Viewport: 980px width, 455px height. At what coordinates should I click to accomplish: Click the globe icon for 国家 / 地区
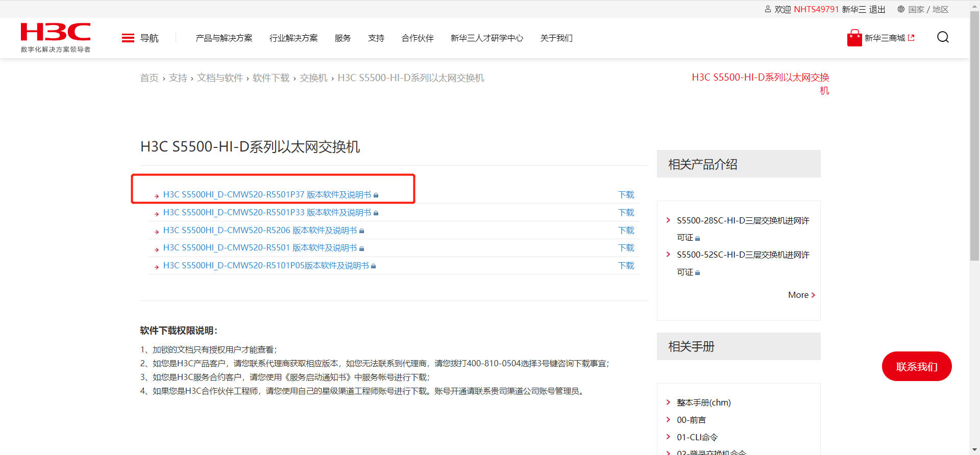pyautogui.click(x=901, y=9)
